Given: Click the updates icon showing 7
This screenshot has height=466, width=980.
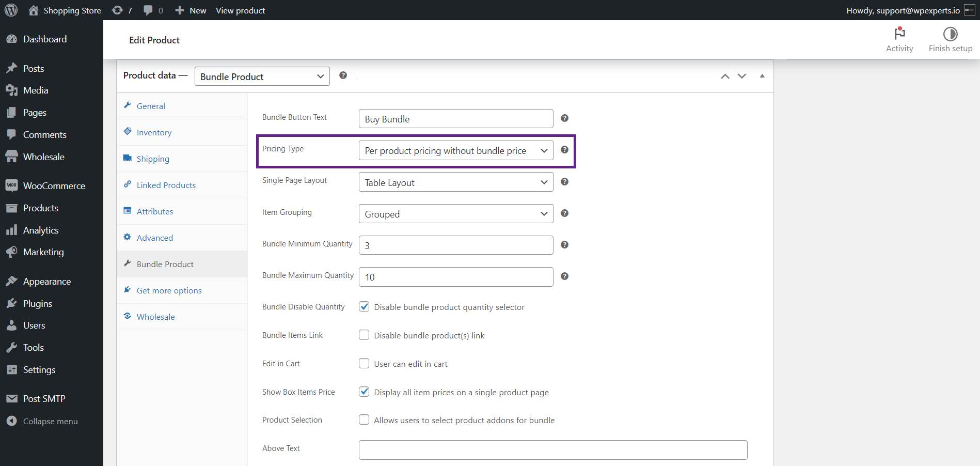Looking at the screenshot, I should coord(118,10).
